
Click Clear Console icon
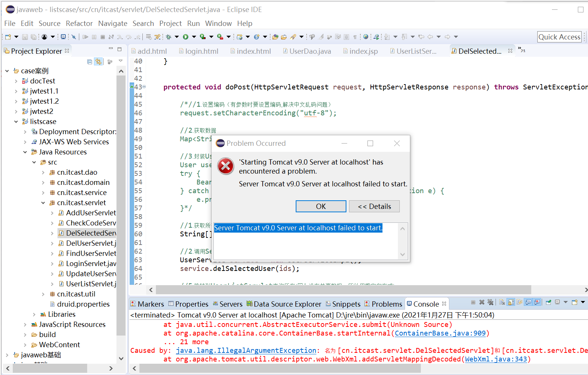click(502, 302)
